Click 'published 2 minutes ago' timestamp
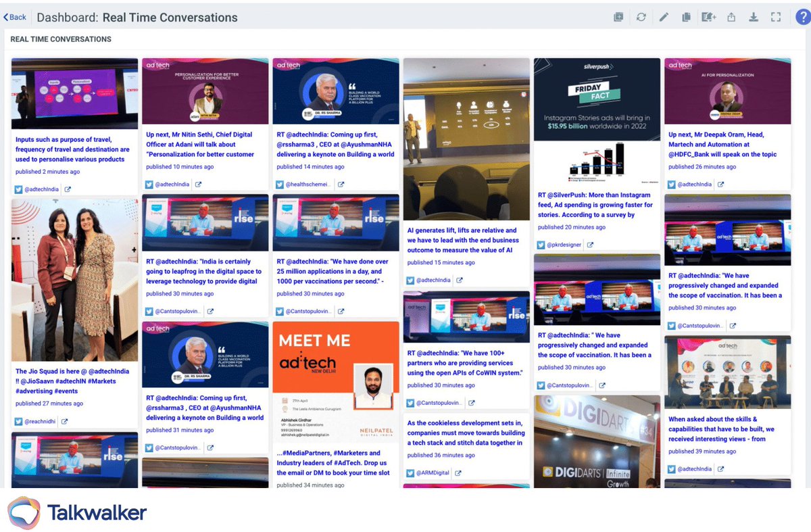This screenshot has width=811, height=532. click(x=48, y=172)
